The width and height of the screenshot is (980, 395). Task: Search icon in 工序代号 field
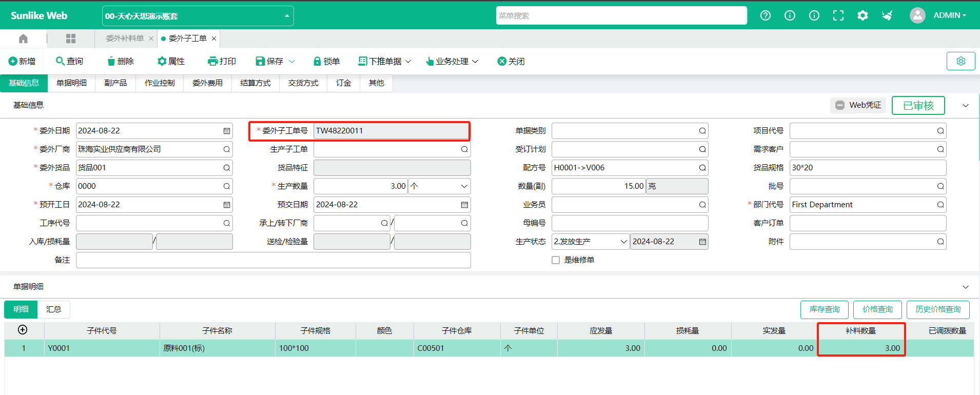226,223
